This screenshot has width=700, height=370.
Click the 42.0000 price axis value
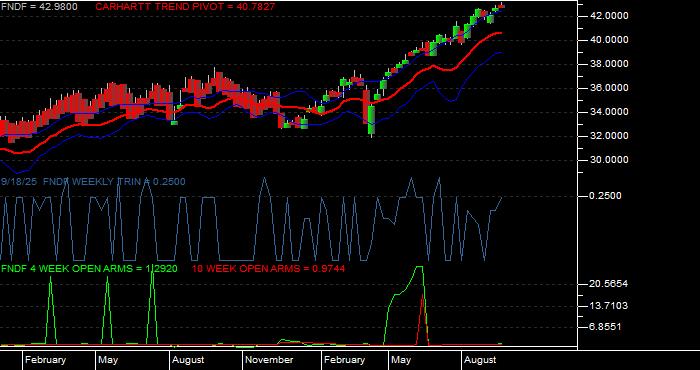click(609, 16)
